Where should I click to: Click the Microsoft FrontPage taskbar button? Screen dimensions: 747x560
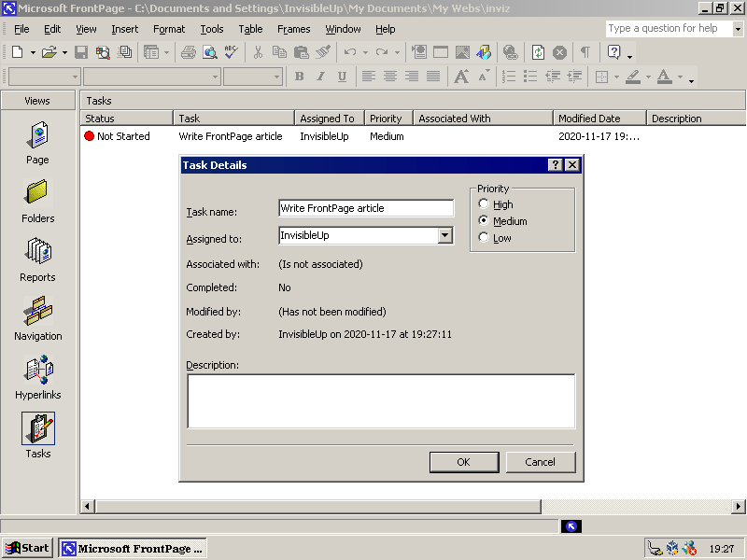tap(133, 549)
